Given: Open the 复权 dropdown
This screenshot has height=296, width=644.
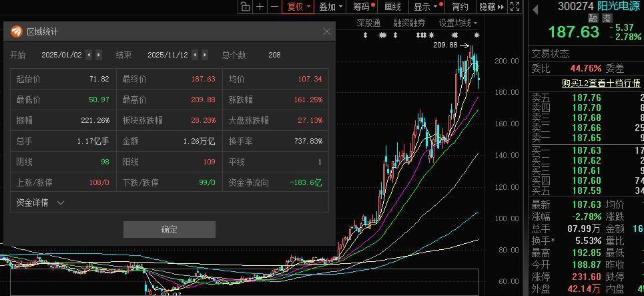Looking at the screenshot, I should point(298,7).
